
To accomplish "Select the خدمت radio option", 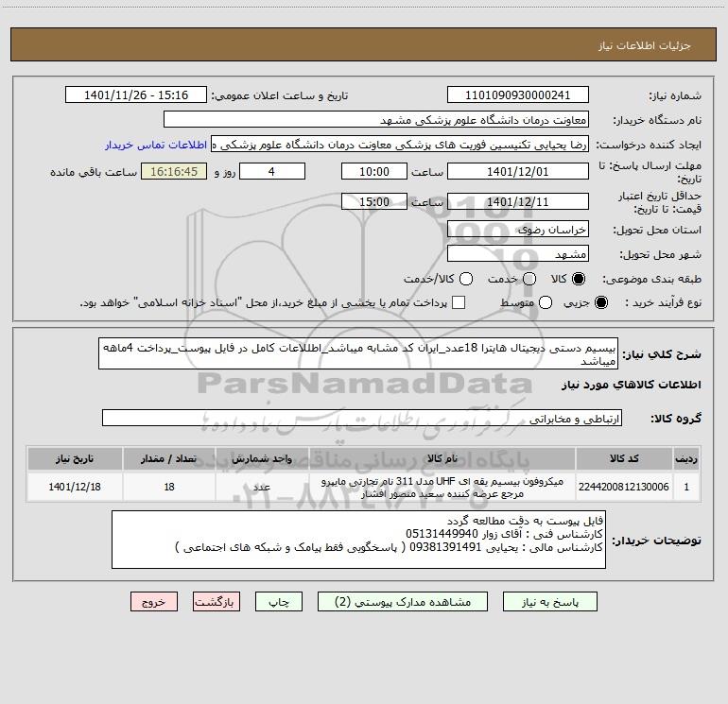I will click(x=529, y=279).
